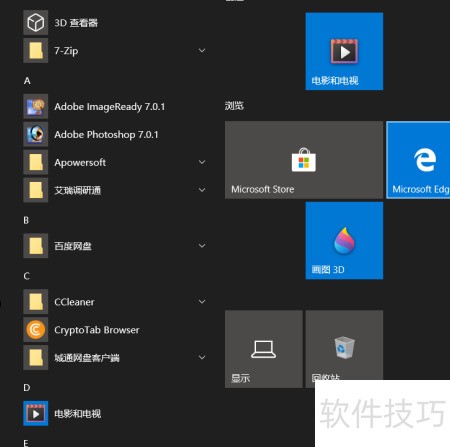Screen dimensions: 450x447
Task: Open the Microsoft Store tile
Action: coord(304,160)
